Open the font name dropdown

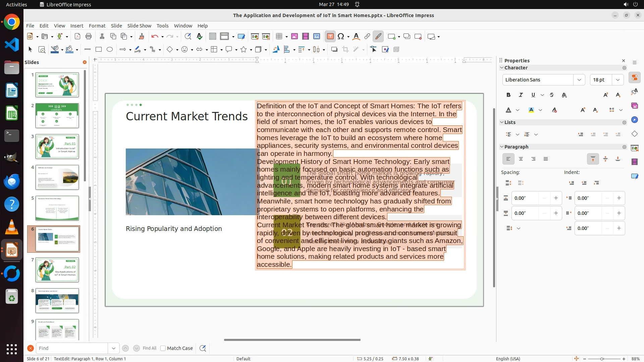[x=579, y=80]
